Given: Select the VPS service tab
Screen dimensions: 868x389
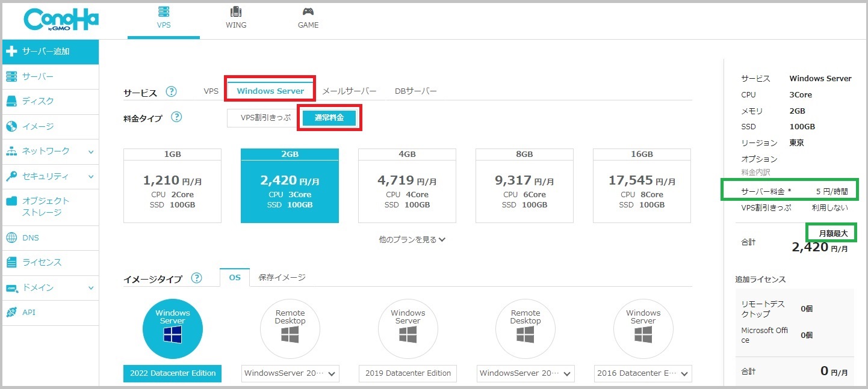Looking at the screenshot, I should 211,91.
